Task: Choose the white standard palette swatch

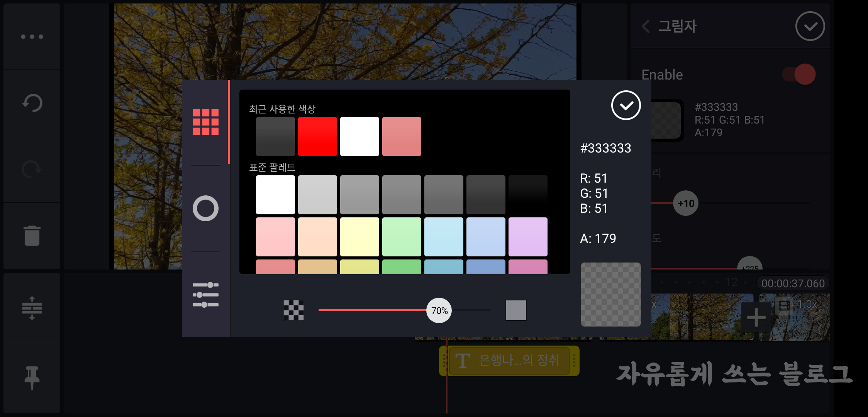Action: pyautogui.click(x=275, y=195)
